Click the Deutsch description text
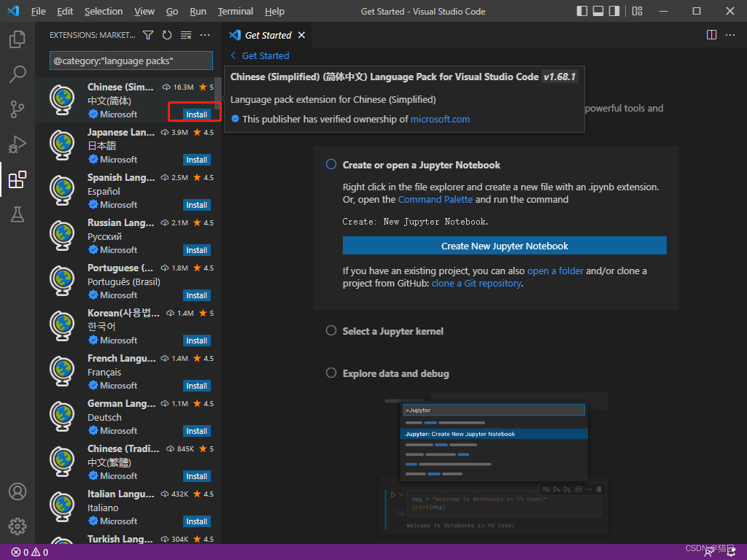Viewport: 747px width, 560px height. tap(104, 417)
